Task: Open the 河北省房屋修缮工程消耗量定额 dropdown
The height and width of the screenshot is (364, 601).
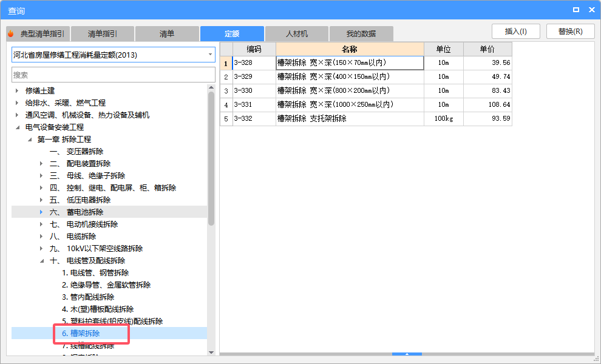Action: pyautogui.click(x=210, y=55)
